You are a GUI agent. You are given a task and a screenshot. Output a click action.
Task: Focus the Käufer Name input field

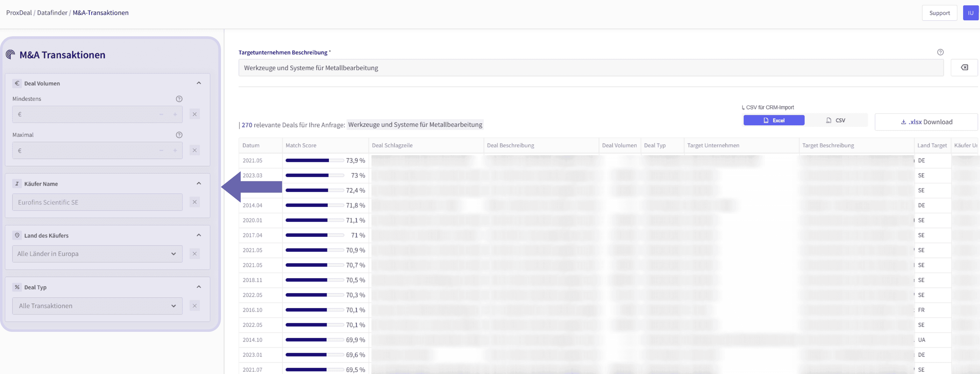tap(97, 202)
